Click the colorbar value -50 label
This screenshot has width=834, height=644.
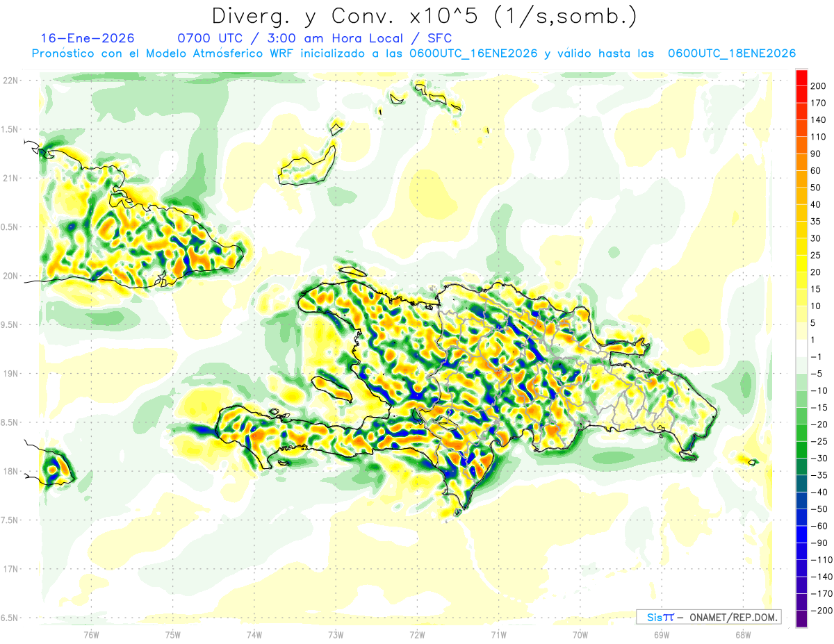click(x=819, y=509)
